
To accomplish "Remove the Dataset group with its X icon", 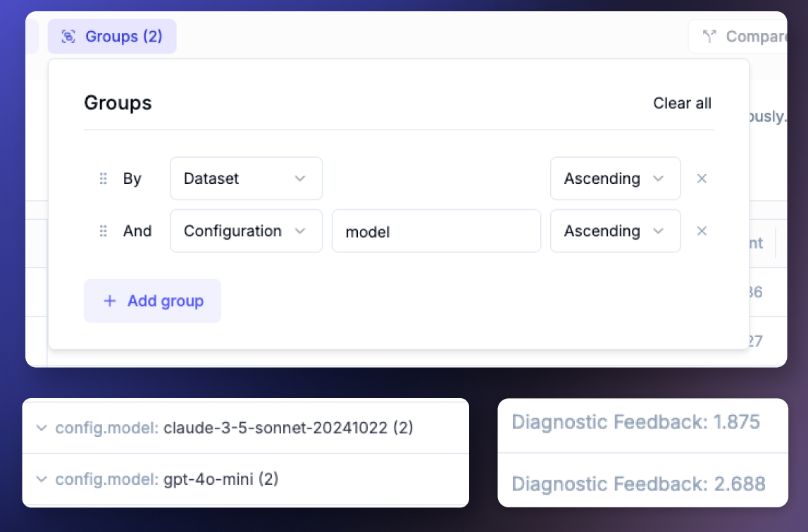I will coord(702,178).
